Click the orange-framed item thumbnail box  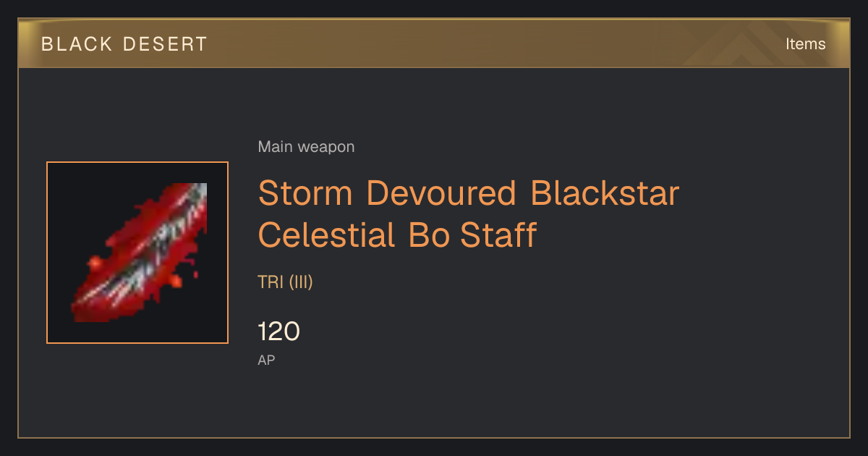pyautogui.click(x=137, y=253)
